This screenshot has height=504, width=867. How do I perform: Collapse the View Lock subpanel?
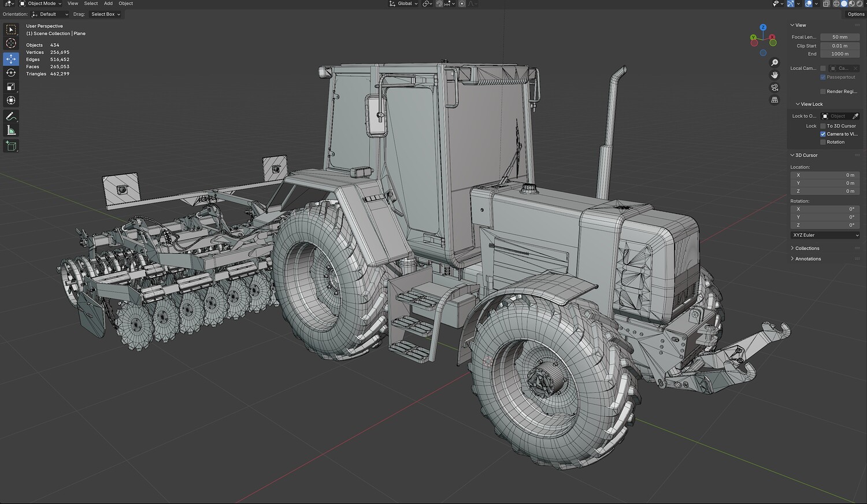(x=809, y=104)
